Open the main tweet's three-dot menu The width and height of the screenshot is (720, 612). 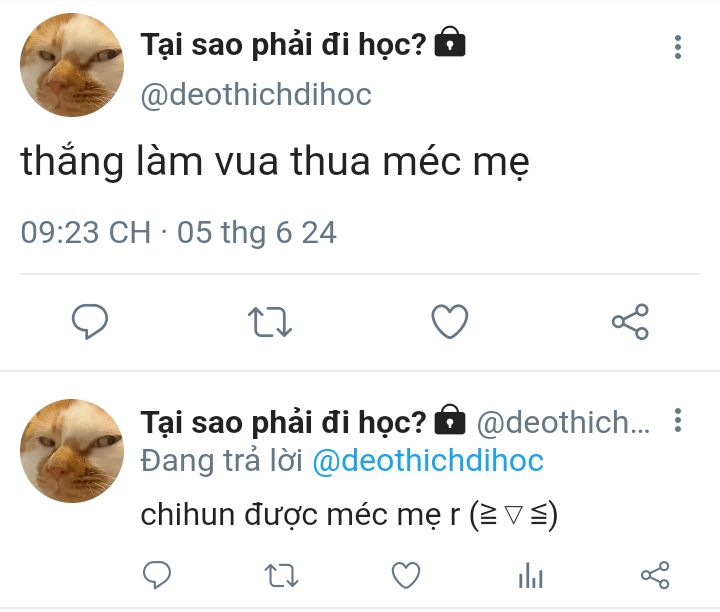point(678,47)
